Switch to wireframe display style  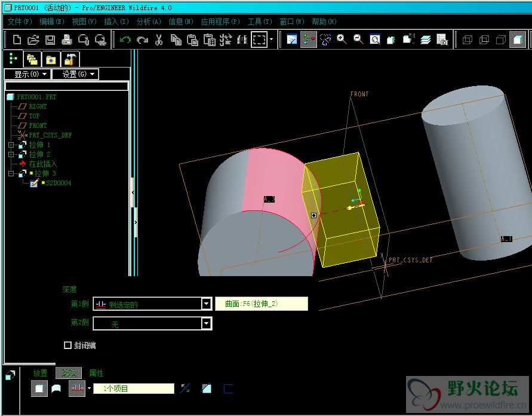click(467, 39)
